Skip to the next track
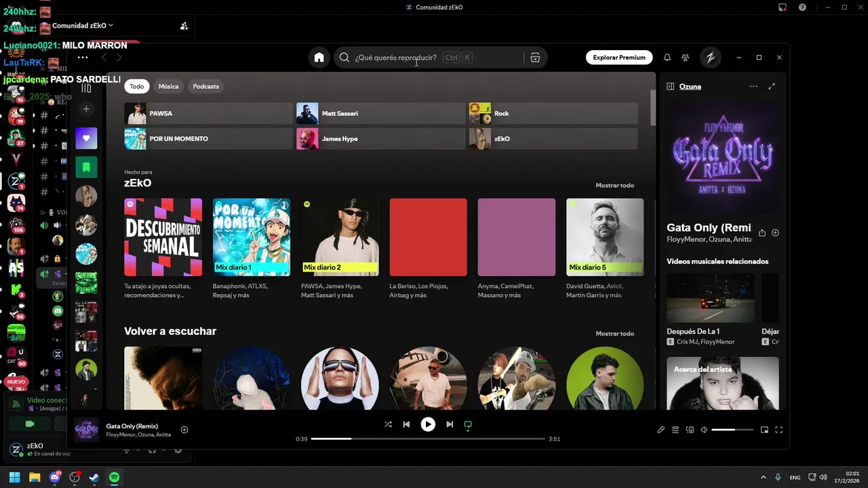Viewport: 868px width, 488px height. click(x=450, y=424)
